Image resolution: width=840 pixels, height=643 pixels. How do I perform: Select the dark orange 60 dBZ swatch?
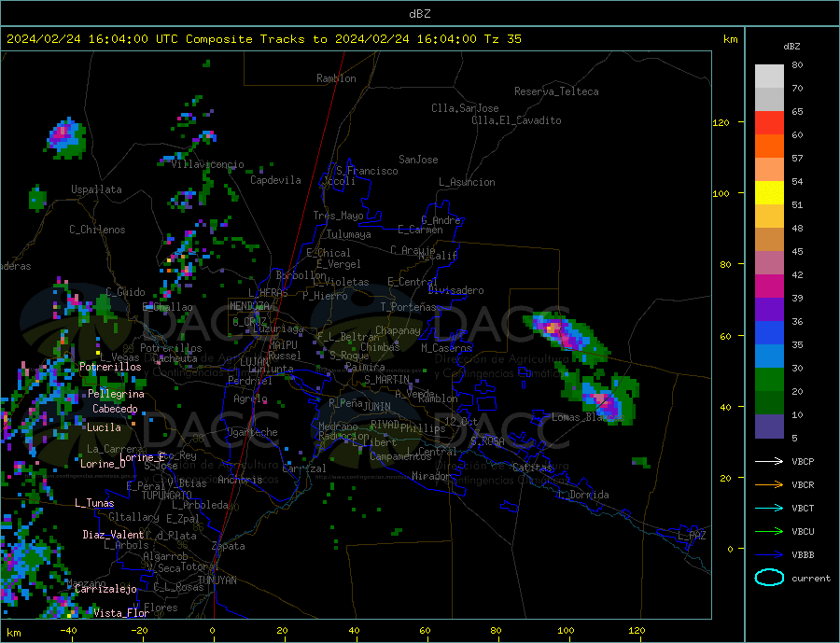[769, 147]
